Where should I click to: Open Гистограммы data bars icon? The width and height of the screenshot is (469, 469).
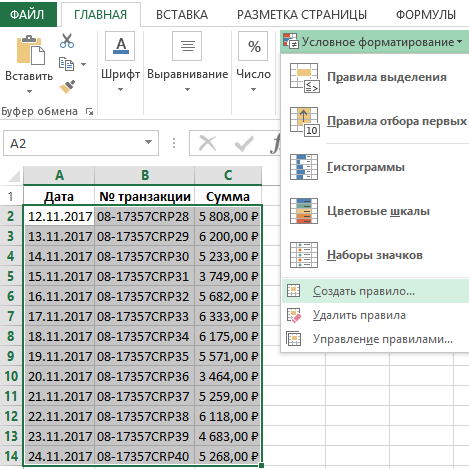(x=304, y=167)
